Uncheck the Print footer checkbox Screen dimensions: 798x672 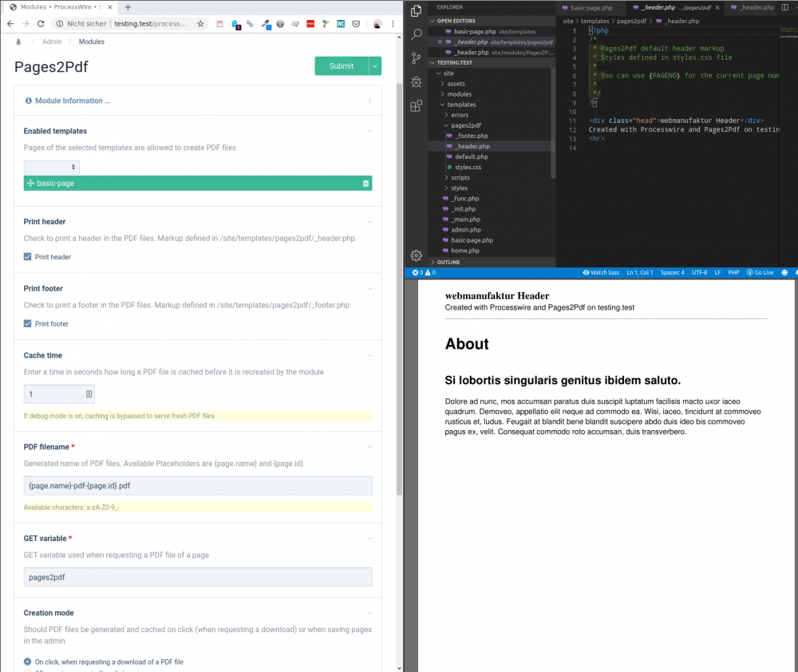28,324
